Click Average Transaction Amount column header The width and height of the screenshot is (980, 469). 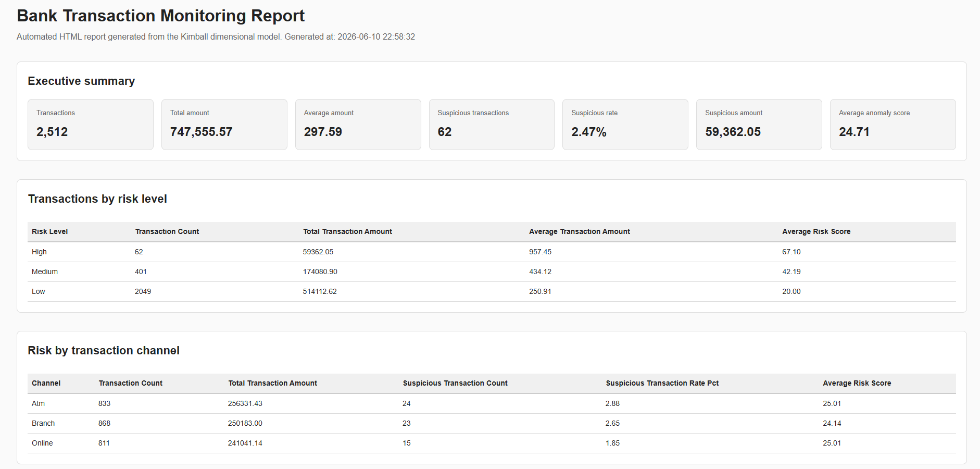(x=580, y=231)
